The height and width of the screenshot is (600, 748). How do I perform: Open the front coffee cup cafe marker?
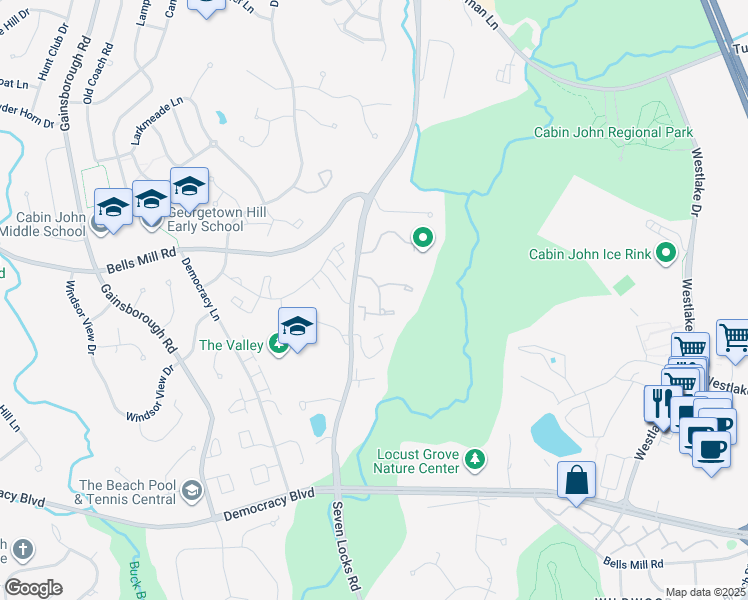tap(711, 453)
